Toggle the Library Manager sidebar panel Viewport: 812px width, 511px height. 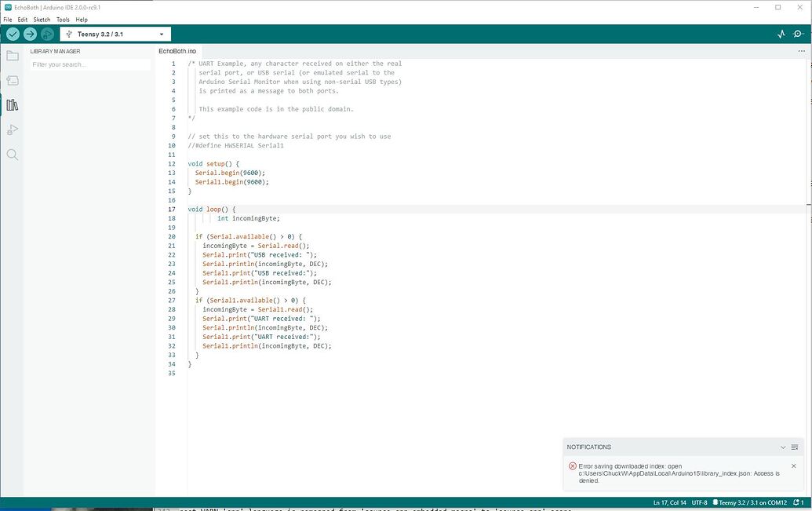click(x=12, y=104)
